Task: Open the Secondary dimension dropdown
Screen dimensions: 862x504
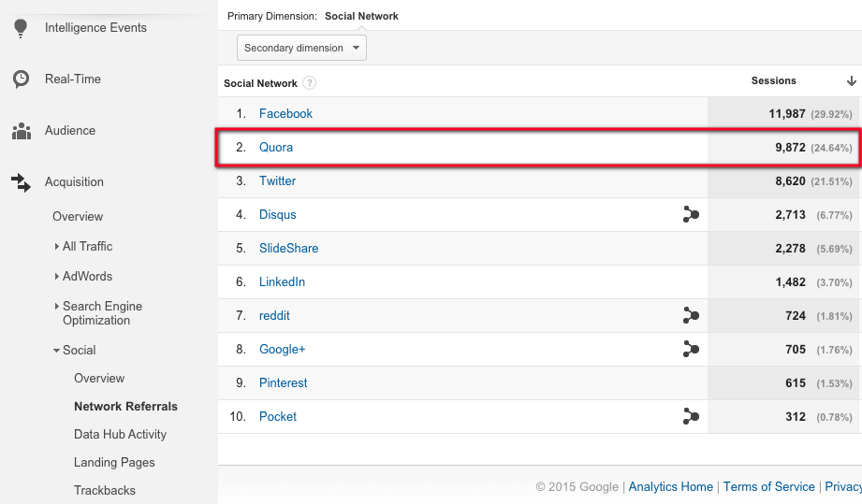Action: pos(301,48)
